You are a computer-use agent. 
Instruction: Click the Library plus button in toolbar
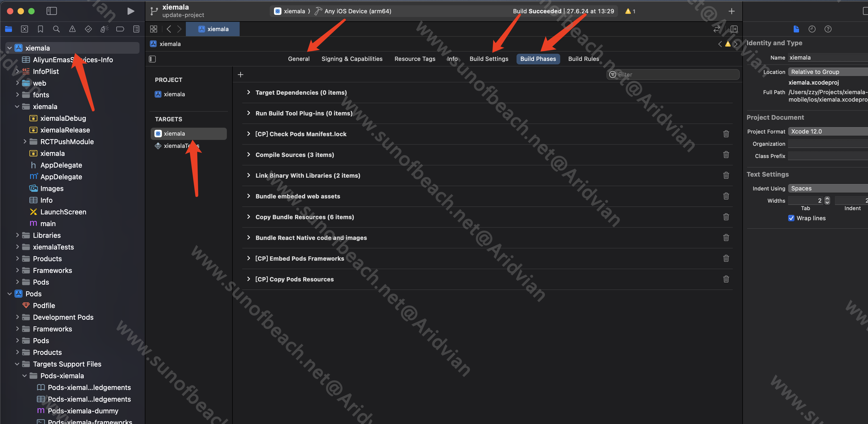(x=731, y=11)
